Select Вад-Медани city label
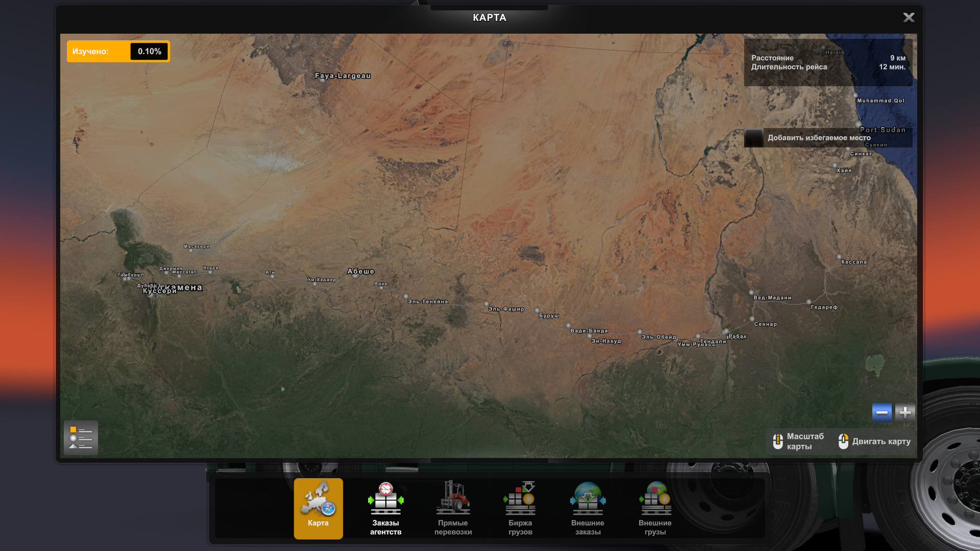980x551 pixels. tap(772, 297)
